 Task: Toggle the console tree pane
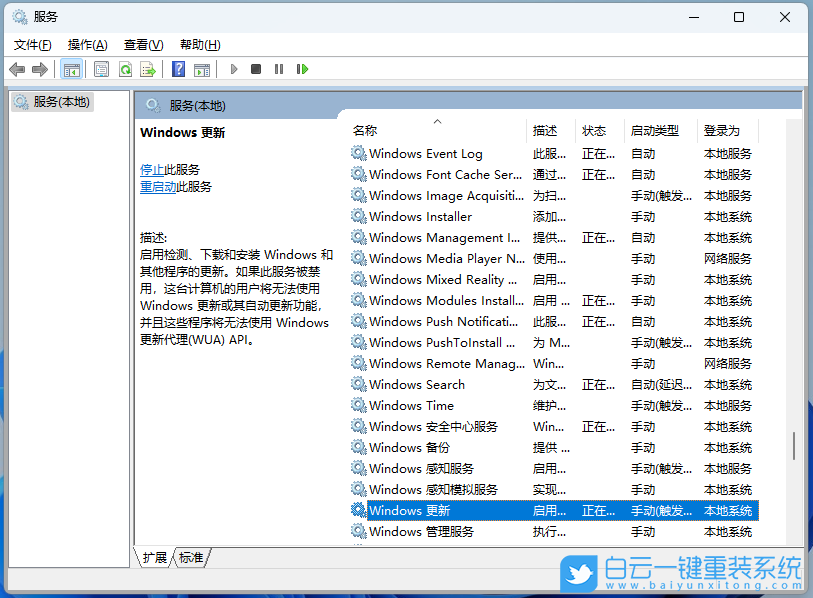[71, 69]
